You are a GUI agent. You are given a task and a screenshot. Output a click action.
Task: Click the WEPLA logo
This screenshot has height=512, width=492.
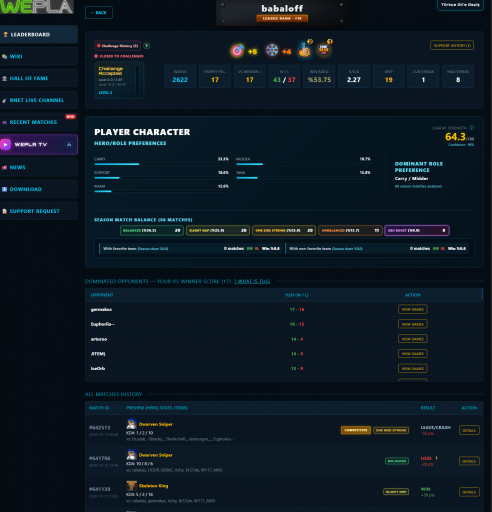tap(36, 7)
